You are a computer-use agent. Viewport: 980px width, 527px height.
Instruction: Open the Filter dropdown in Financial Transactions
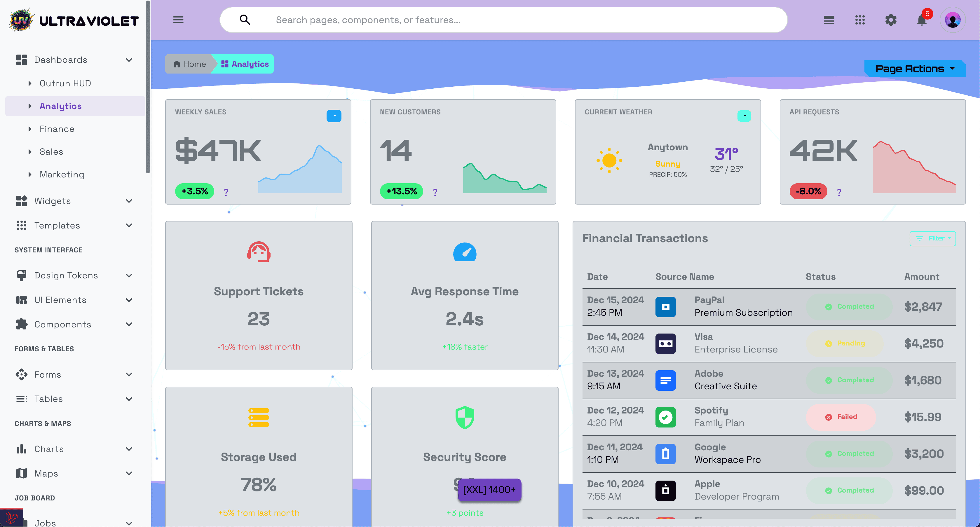click(x=932, y=239)
